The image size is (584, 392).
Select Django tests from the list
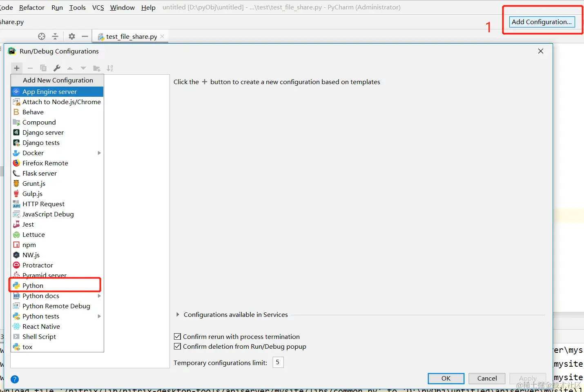(x=57, y=143)
